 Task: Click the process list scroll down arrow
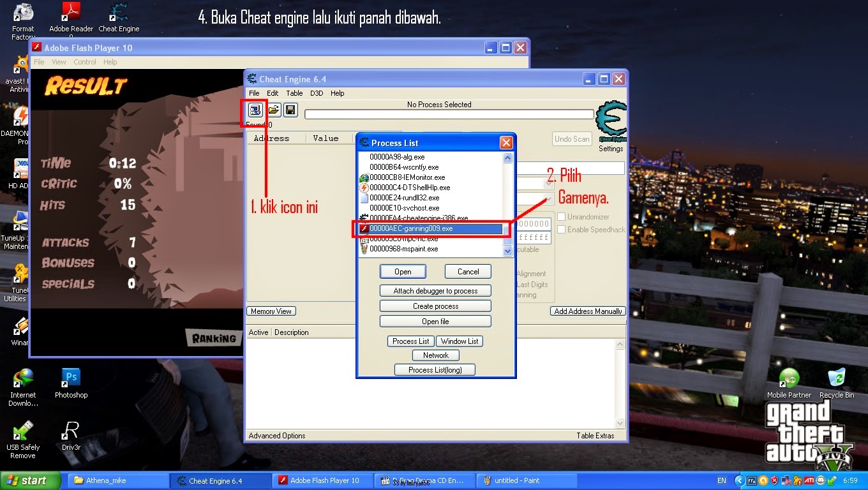[508, 251]
